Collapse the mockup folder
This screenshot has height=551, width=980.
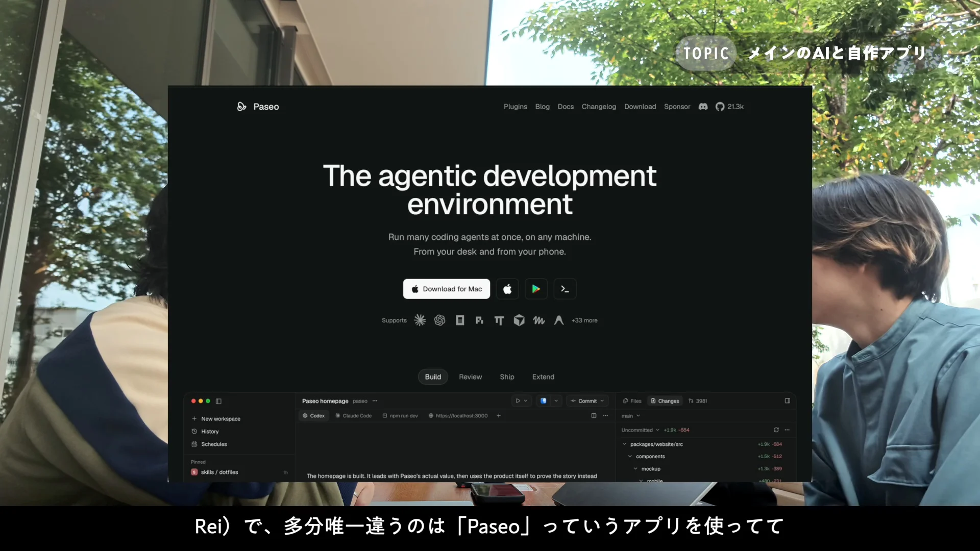[635, 469]
